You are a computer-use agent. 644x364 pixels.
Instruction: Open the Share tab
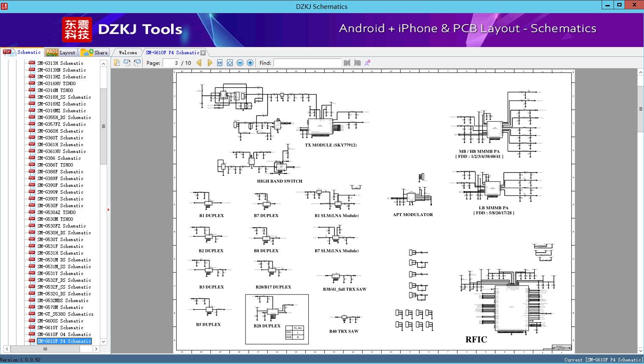(94, 53)
